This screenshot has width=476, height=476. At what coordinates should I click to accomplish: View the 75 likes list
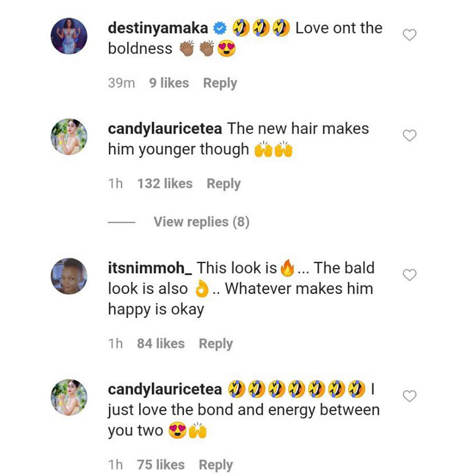(x=161, y=464)
